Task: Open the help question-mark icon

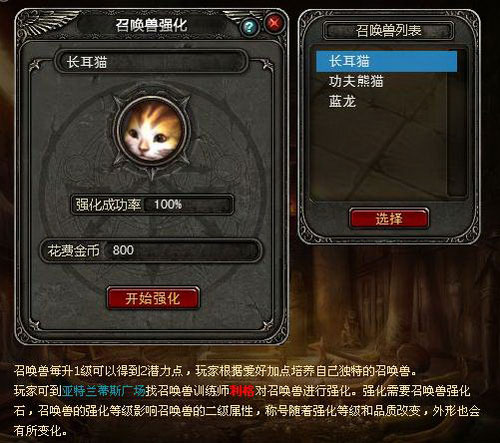Action: point(249,27)
